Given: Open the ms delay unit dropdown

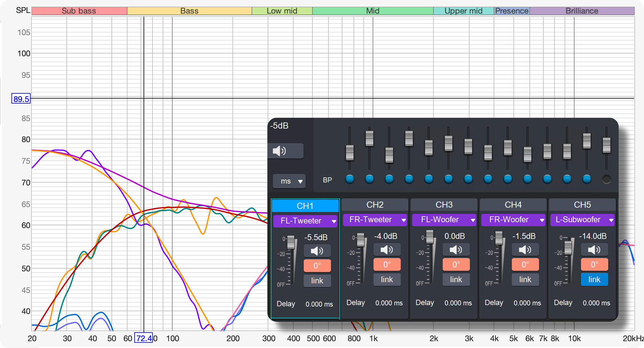Looking at the screenshot, I should tap(289, 181).
